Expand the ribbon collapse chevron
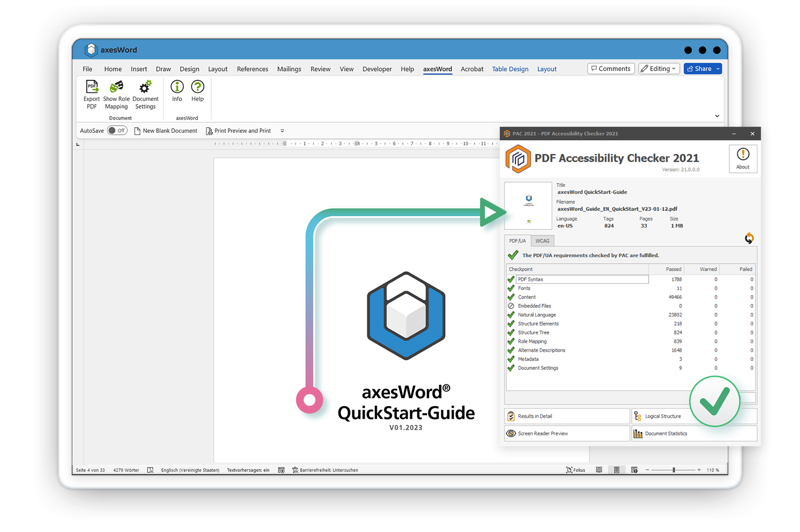Screen dimensions: 800x532 (x=717, y=116)
